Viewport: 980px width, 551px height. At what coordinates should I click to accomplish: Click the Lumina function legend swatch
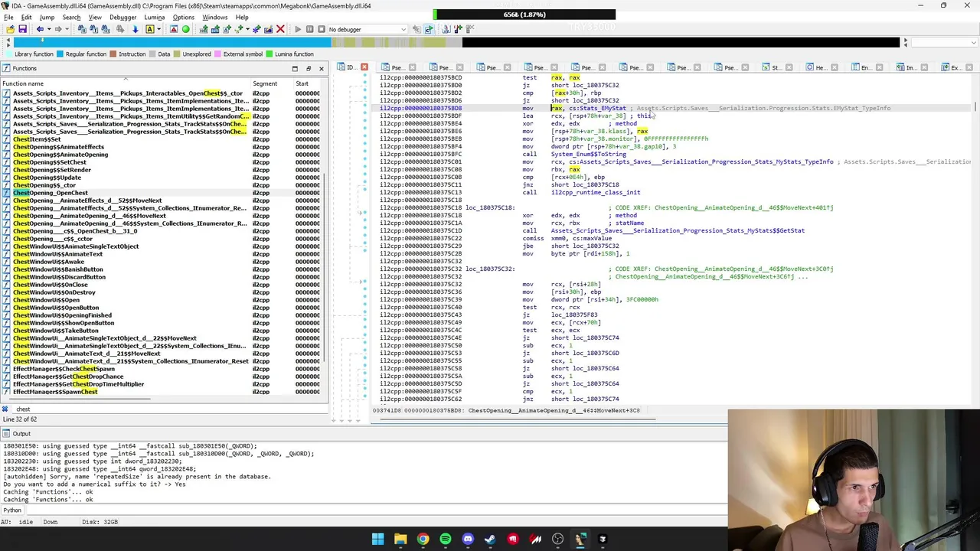(x=268, y=54)
